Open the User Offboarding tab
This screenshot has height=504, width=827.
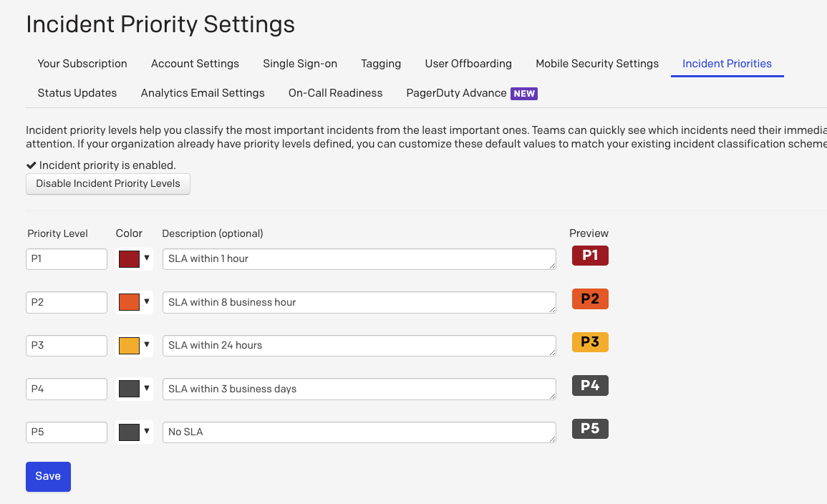point(468,64)
